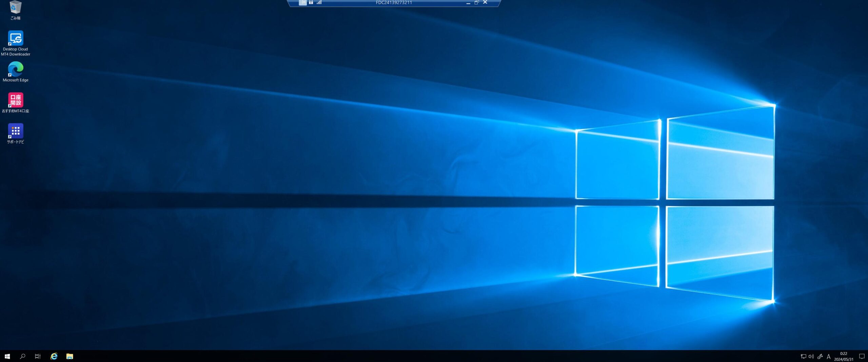Click the lock icon on the connection bar
868x362 pixels.
tap(311, 2)
